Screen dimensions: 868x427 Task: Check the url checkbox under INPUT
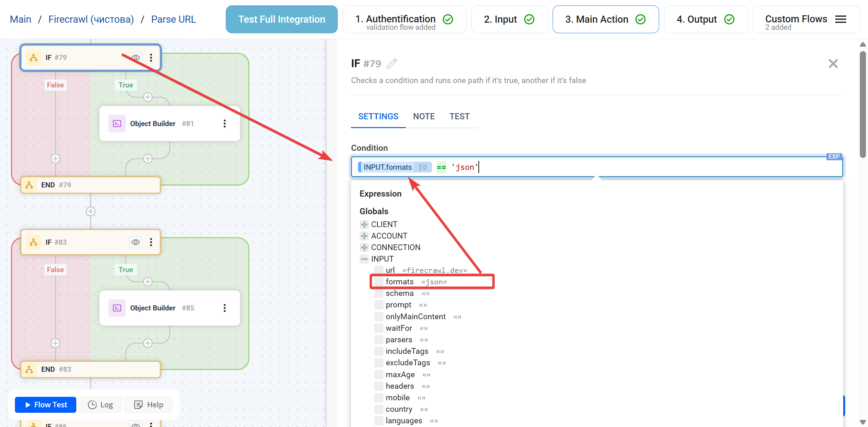pyautogui.click(x=378, y=270)
